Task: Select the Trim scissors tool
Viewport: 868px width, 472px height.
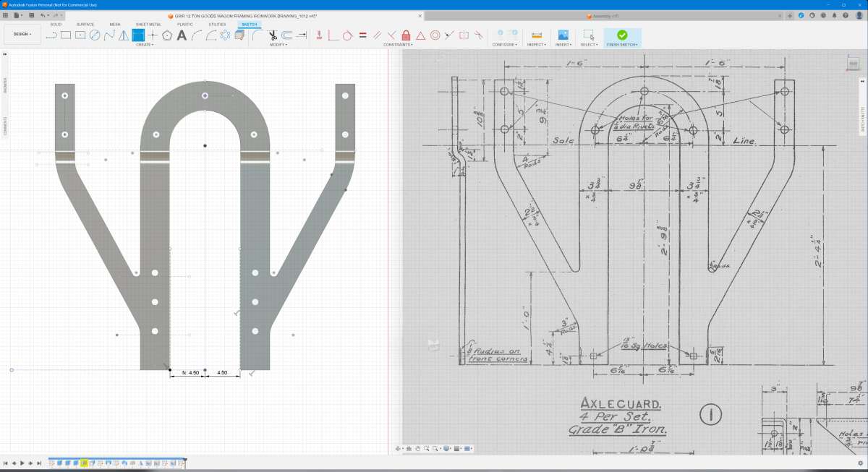Action: click(273, 34)
